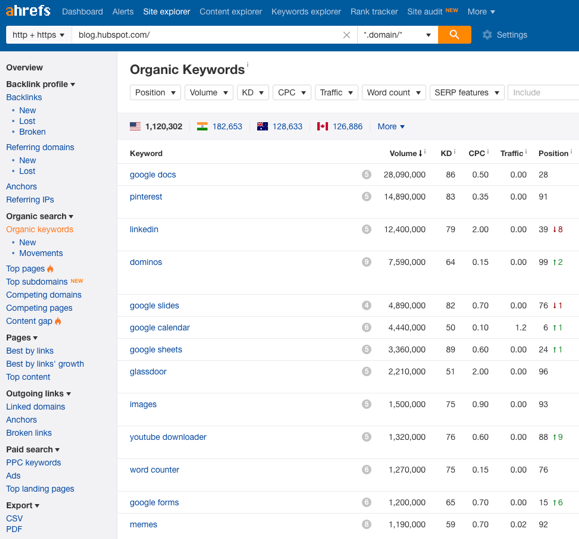Open the Traffic filter dropdown
This screenshot has height=539, width=579.
[336, 92]
